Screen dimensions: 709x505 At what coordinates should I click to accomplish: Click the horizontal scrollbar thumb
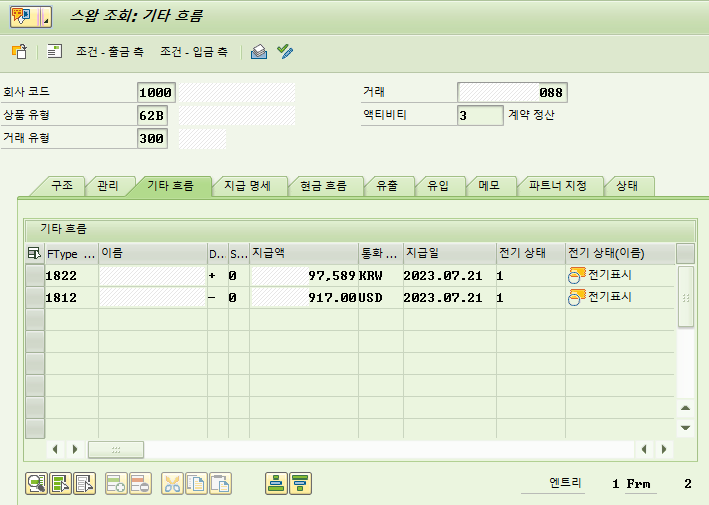[116, 450]
